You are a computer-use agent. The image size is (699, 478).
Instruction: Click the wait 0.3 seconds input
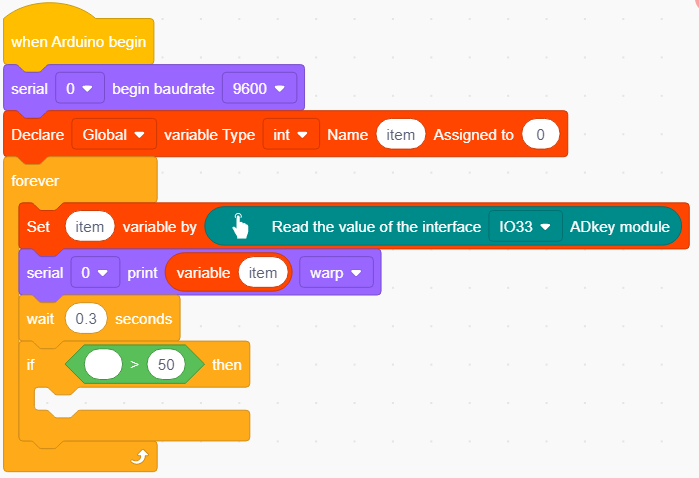click(x=86, y=318)
